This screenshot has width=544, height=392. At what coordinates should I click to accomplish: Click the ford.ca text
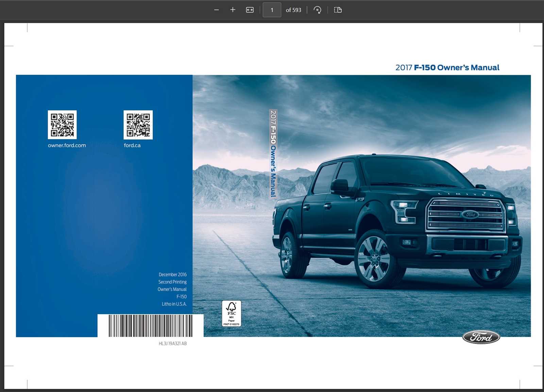[x=132, y=145]
